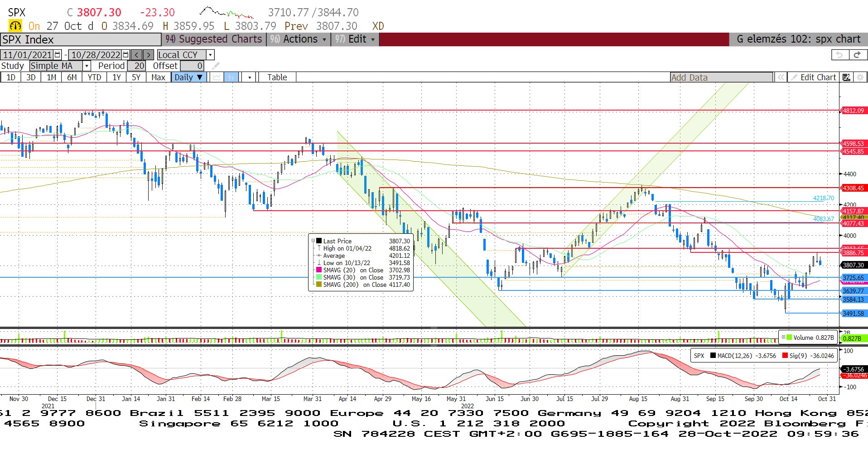Image resolution: width=868 pixels, height=459 pixels.
Task: Click the G elemzés 102: spx chart title
Action: pyautogui.click(x=798, y=39)
